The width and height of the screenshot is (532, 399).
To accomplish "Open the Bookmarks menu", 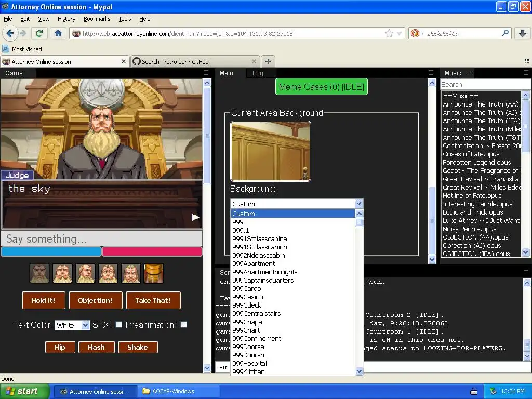I will click(x=97, y=19).
